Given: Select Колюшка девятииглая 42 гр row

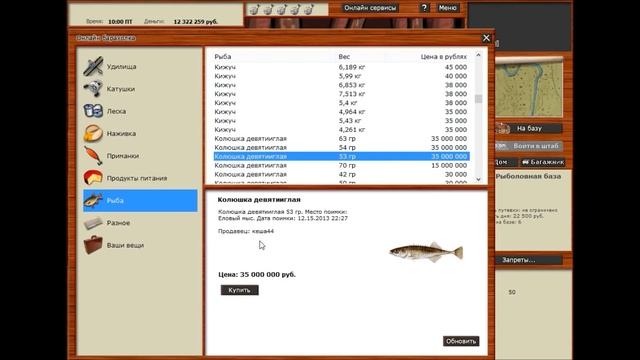Looking at the screenshot, I should [341, 174].
